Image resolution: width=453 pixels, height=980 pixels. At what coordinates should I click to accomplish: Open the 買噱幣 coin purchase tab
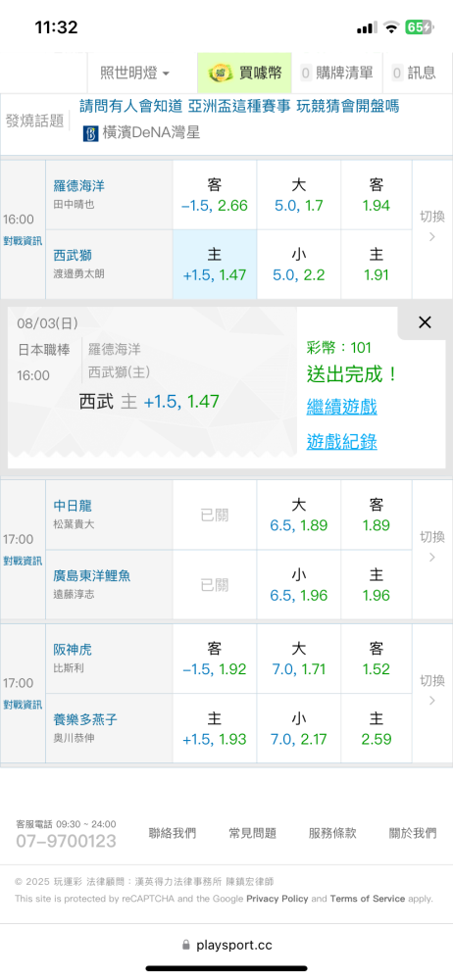point(244,73)
